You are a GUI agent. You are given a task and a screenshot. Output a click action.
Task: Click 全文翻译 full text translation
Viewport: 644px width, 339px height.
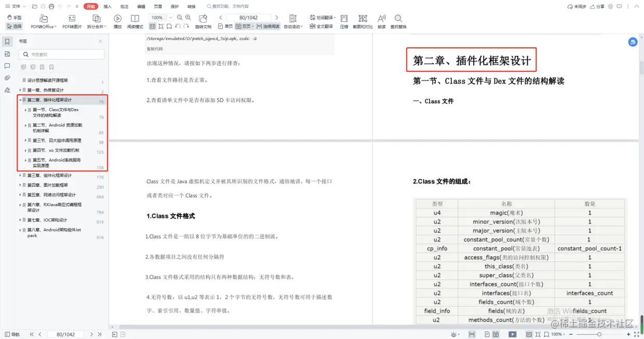pos(321,26)
